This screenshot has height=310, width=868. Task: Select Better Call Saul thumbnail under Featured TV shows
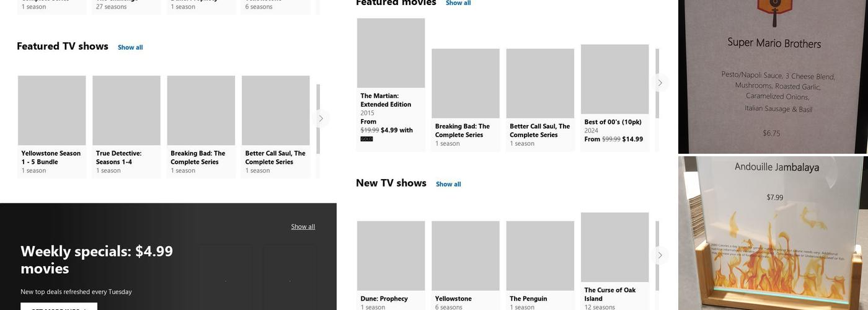[x=276, y=110]
